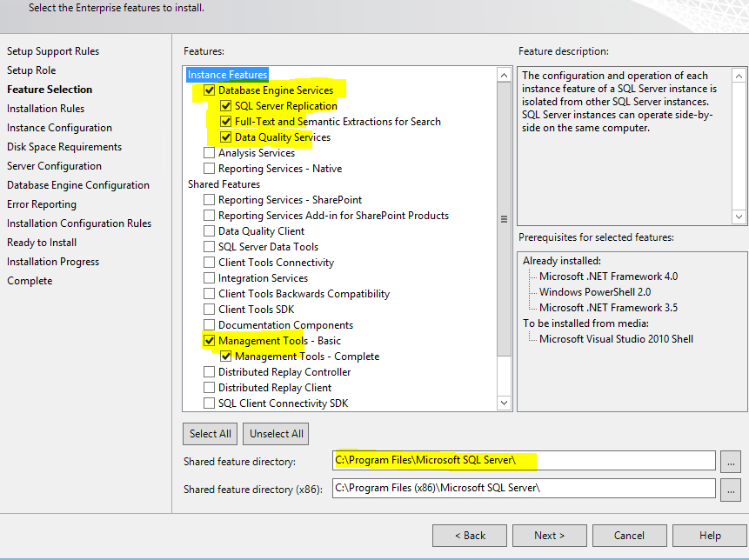Click Next to continue setup

549,536
